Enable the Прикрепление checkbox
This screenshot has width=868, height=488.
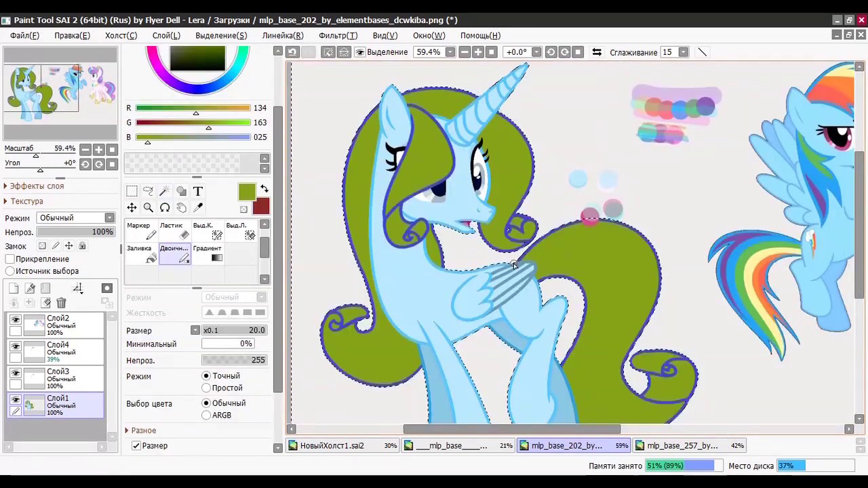pos(10,259)
